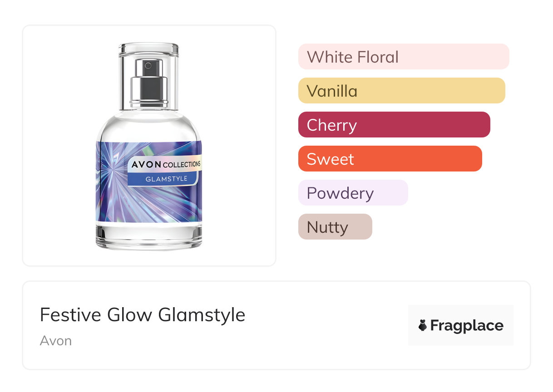Select the Vanilla accord bar

pos(401,91)
